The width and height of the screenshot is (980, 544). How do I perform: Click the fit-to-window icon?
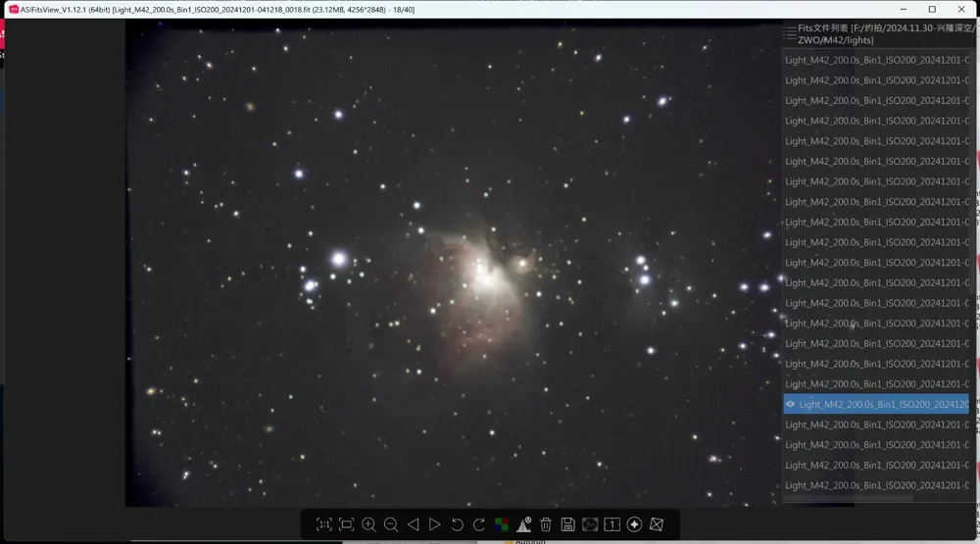(x=346, y=524)
